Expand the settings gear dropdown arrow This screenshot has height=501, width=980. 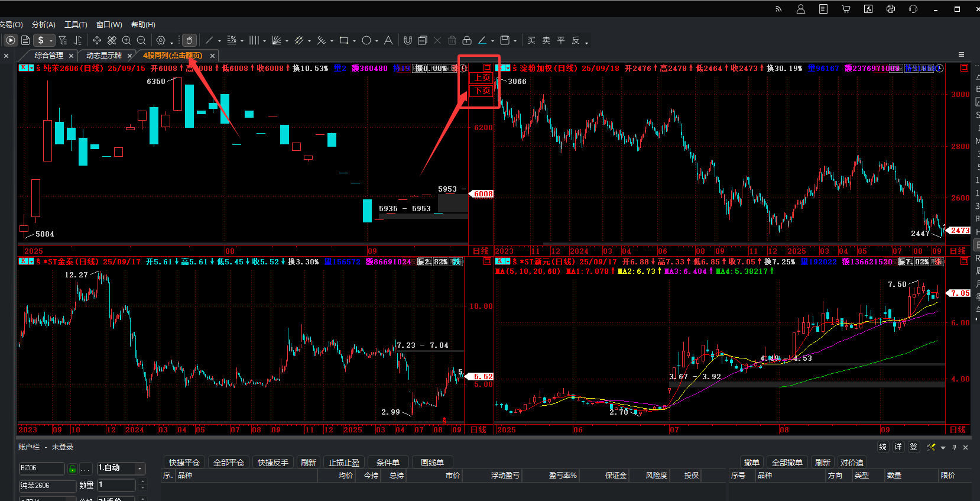(172, 41)
